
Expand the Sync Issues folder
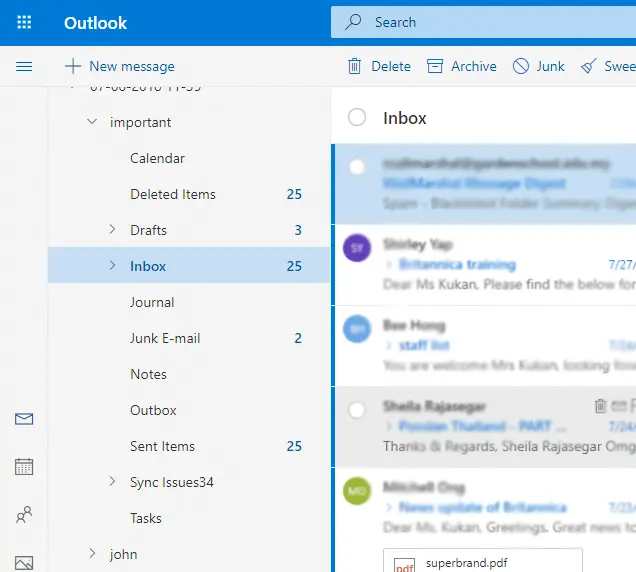(112, 482)
